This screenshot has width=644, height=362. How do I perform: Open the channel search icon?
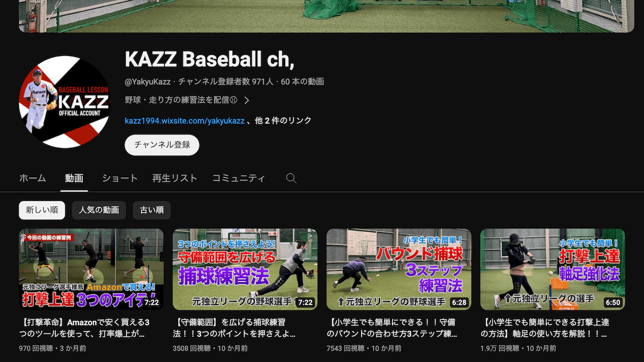pyautogui.click(x=291, y=178)
